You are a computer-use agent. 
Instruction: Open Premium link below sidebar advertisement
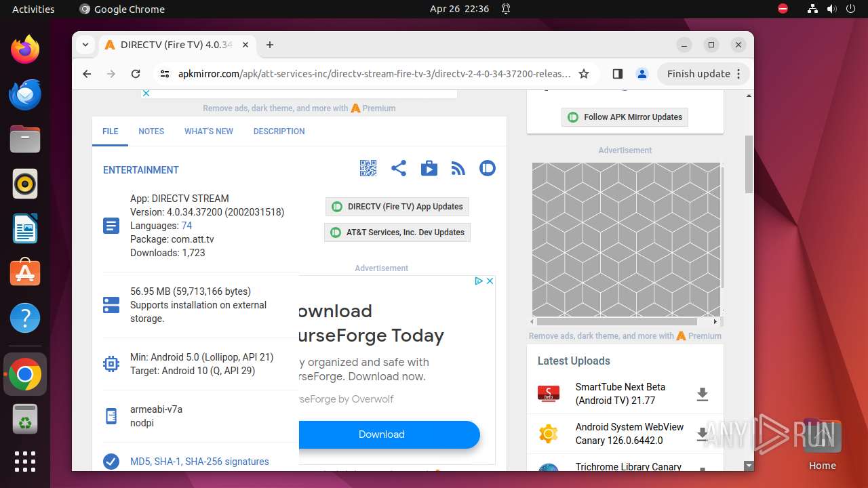click(x=699, y=335)
